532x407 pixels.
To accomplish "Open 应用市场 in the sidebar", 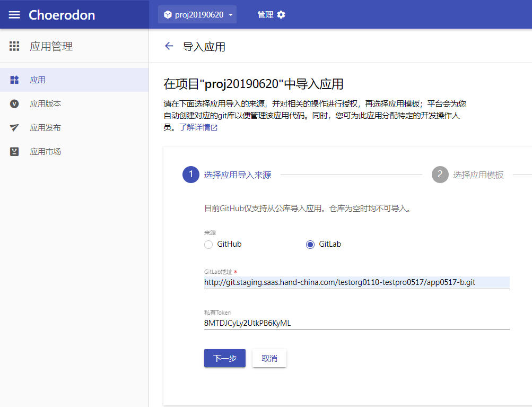I will coord(74,151).
